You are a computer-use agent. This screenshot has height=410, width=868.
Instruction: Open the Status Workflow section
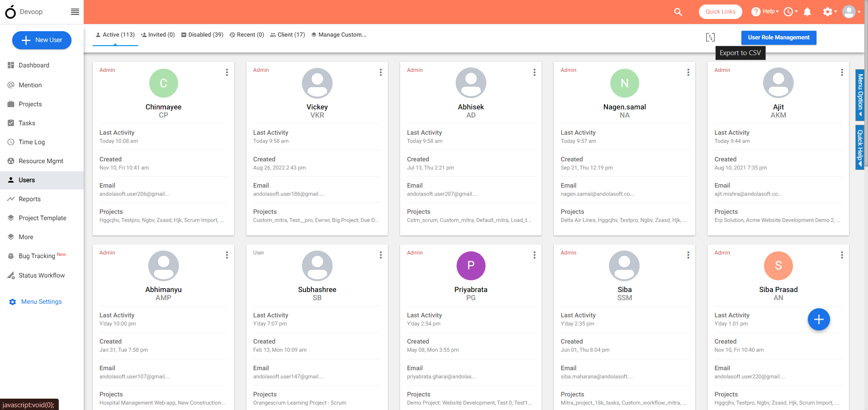point(41,275)
